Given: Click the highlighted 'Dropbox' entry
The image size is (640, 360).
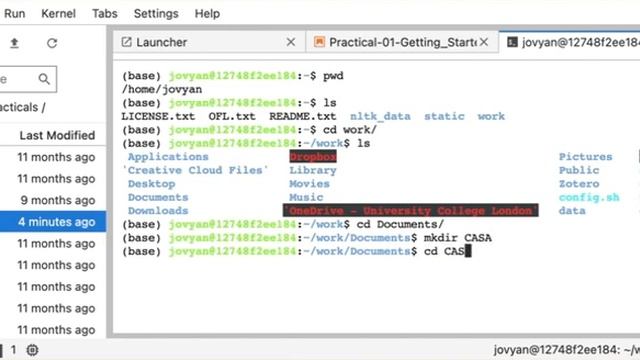Looking at the screenshot, I should pyautogui.click(x=313, y=157).
